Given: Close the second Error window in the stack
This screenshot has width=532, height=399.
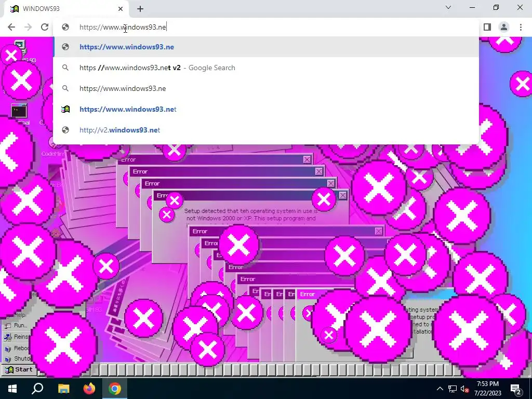Looking at the screenshot, I should point(319,171).
